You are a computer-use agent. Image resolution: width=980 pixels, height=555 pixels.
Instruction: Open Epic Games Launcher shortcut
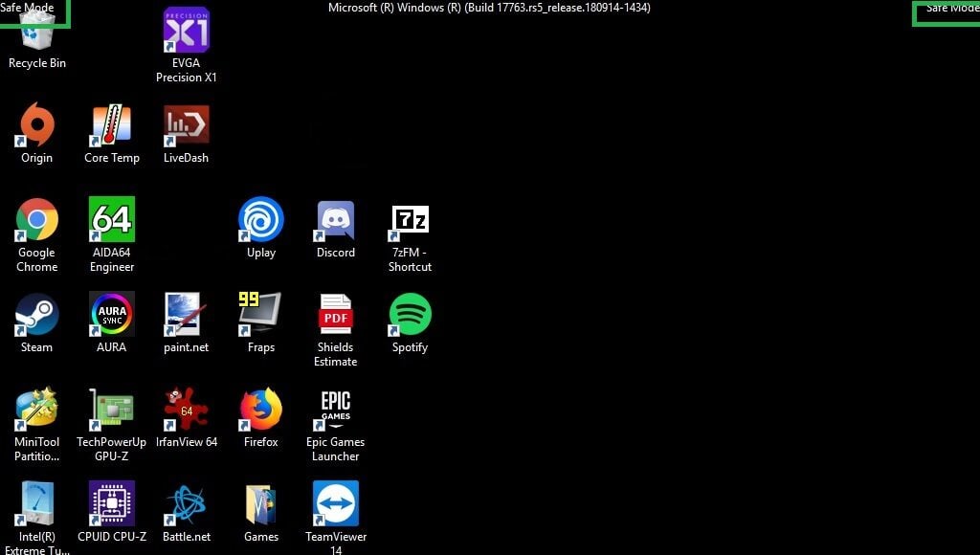pos(336,411)
